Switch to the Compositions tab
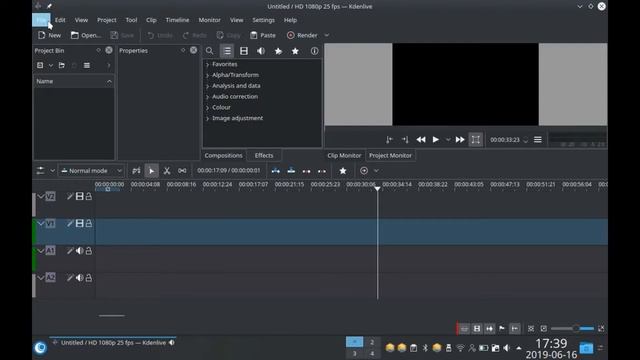640x360 pixels. [223, 156]
